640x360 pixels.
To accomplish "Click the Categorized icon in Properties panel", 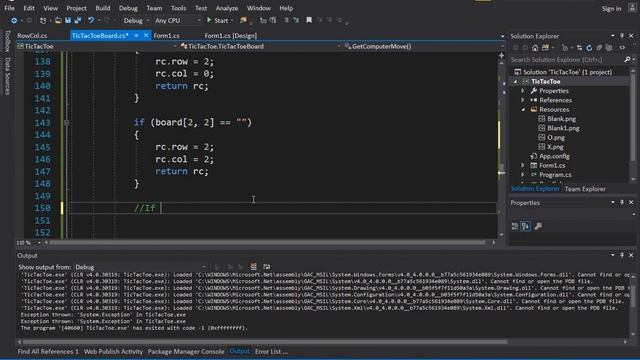I will point(515,226).
